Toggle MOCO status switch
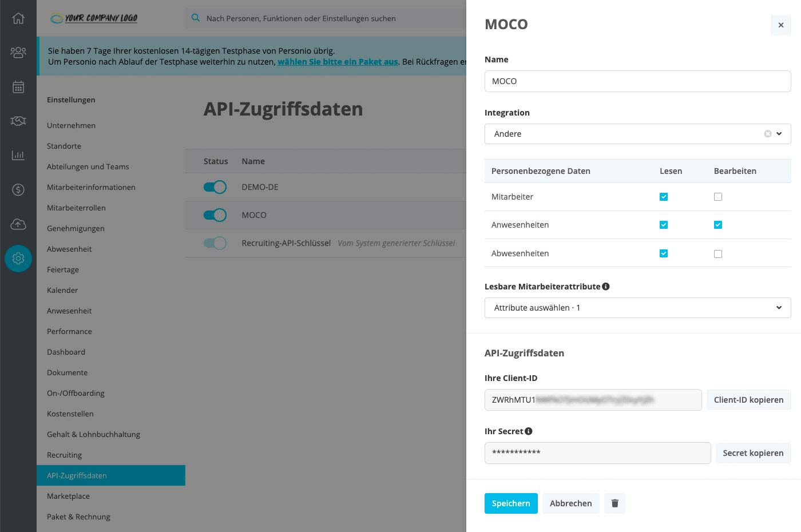The width and height of the screenshot is (801, 532). (215, 215)
